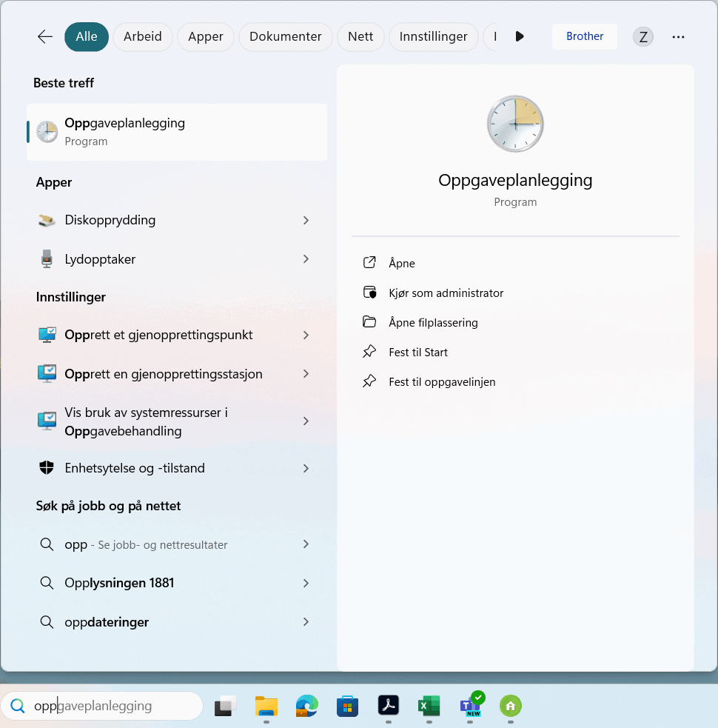Select the Dokumenter filter tab
718x728 pixels.
point(285,37)
